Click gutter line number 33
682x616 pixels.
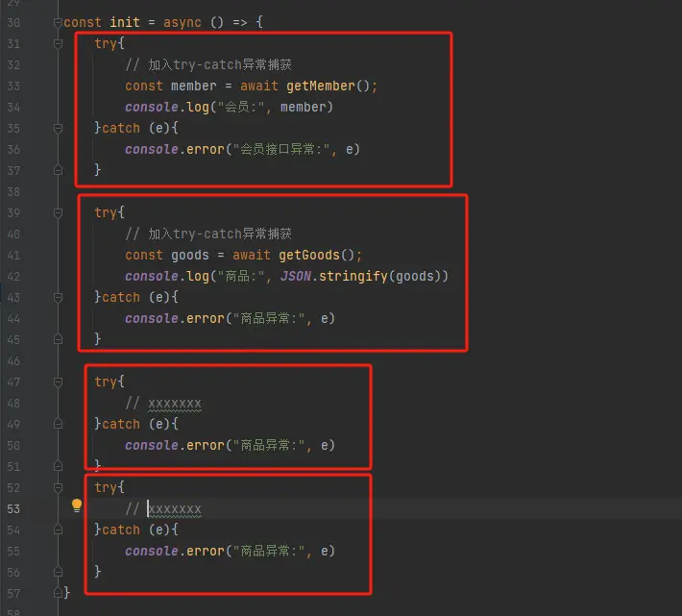[13, 86]
